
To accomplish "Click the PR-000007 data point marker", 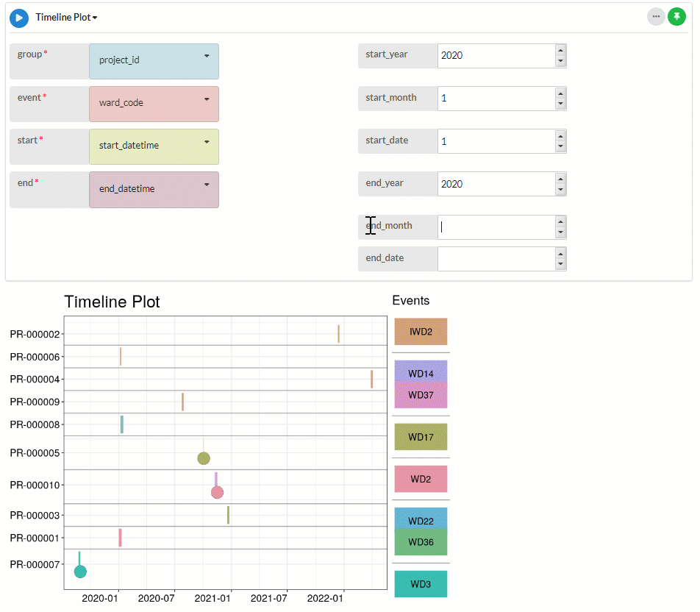I will (80, 570).
